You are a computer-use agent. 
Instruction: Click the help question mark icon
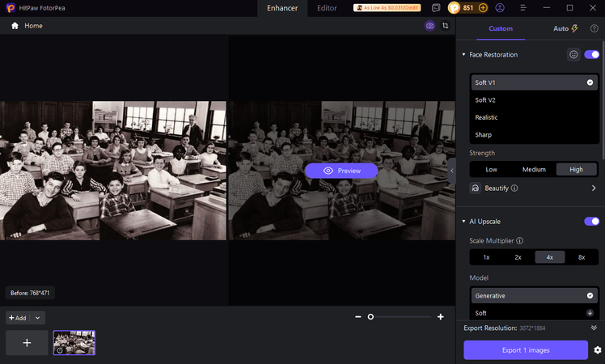pyautogui.click(x=594, y=28)
